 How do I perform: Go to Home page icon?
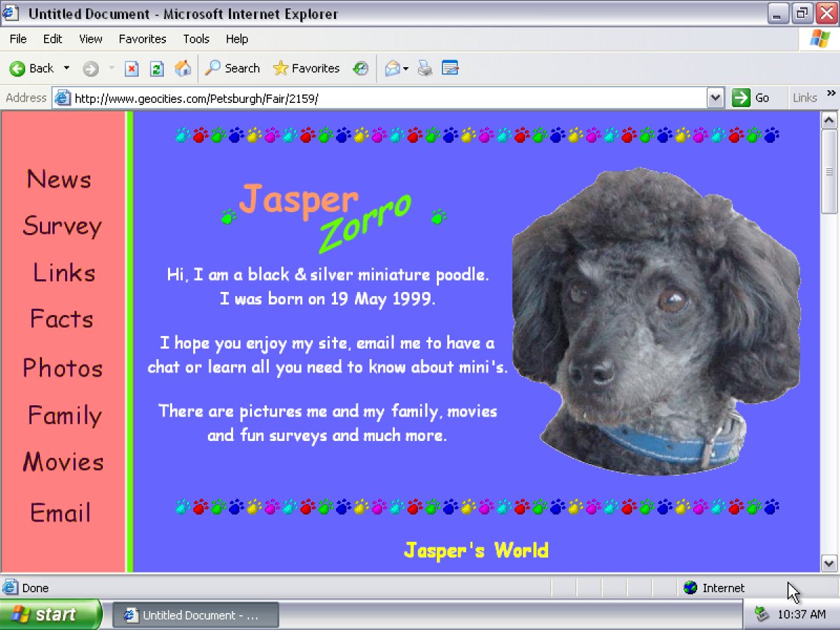183,69
